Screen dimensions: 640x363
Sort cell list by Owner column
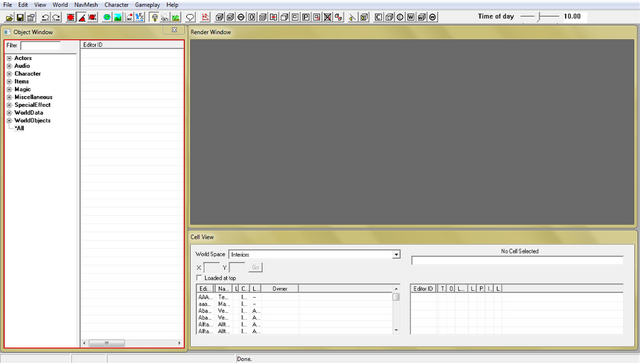pos(280,289)
